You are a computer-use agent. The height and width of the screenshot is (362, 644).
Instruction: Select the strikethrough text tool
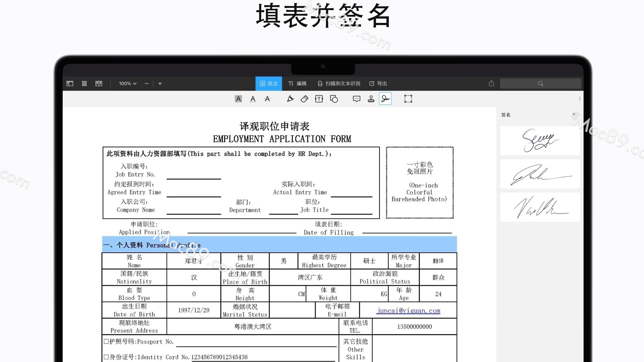(x=267, y=99)
